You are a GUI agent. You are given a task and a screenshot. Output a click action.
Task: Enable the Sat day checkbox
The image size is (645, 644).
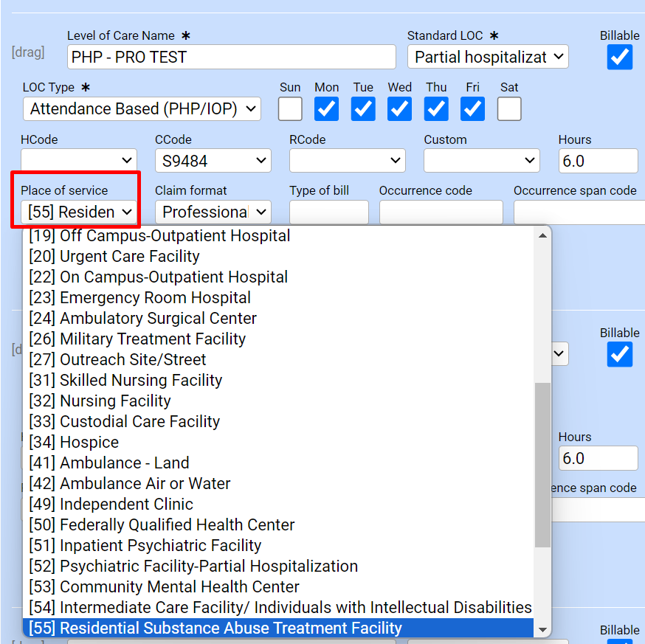coord(509,108)
